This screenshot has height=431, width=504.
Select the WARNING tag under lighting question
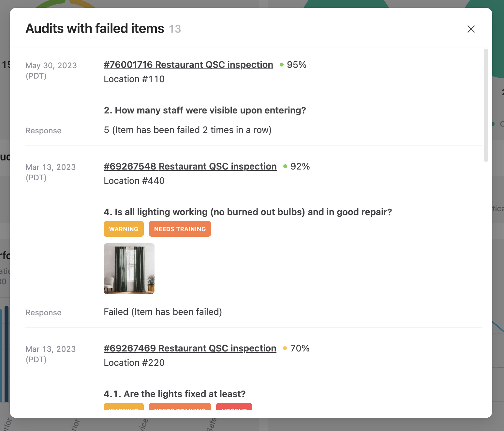click(124, 229)
